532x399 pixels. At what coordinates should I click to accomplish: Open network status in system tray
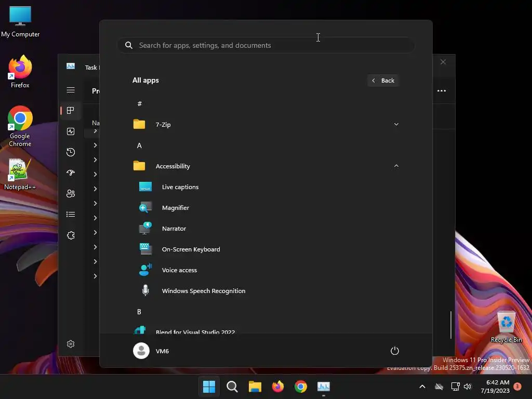pyautogui.click(x=455, y=387)
